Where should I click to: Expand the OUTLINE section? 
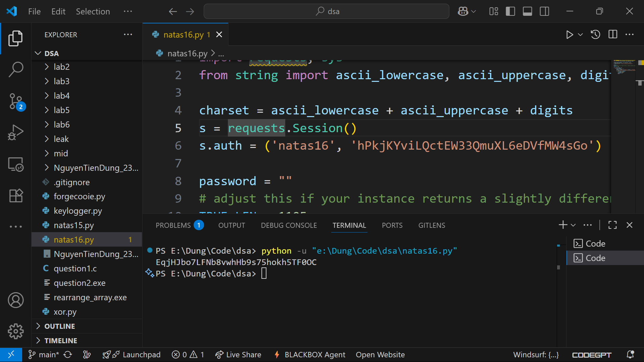pos(60,326)
